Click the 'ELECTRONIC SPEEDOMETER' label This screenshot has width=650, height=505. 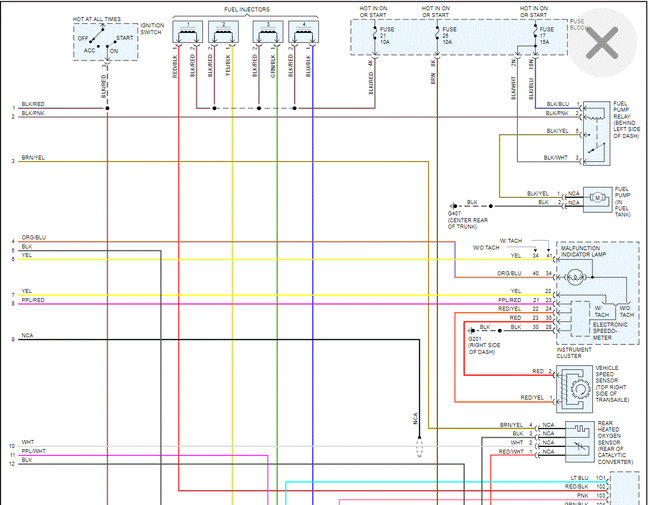pyautogui.click(x=609, y=331)
